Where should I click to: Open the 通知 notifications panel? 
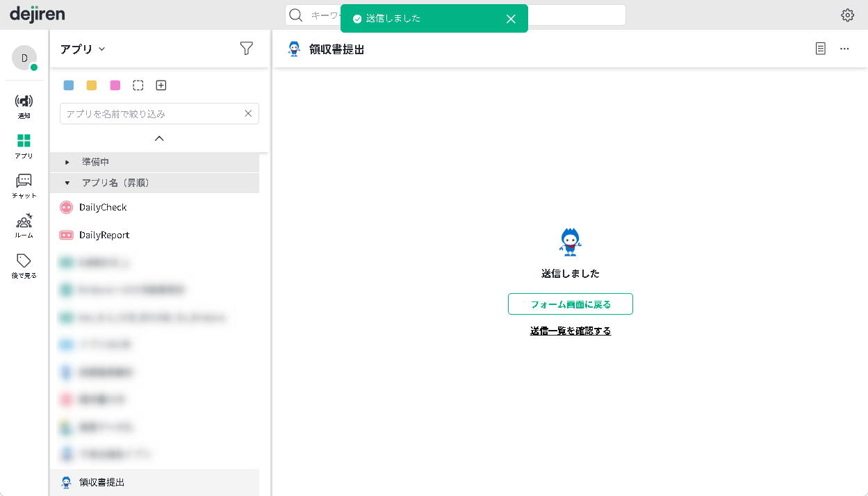pos(24,106)
